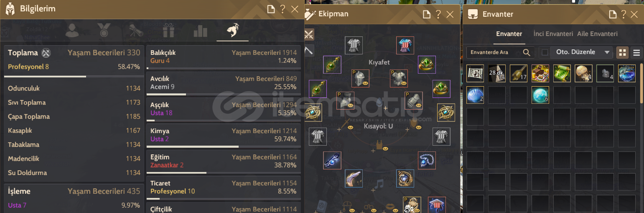Switch to grid view in Envanter
The height and width of the screenshot is (213, 644).
[x=623, y=52]
